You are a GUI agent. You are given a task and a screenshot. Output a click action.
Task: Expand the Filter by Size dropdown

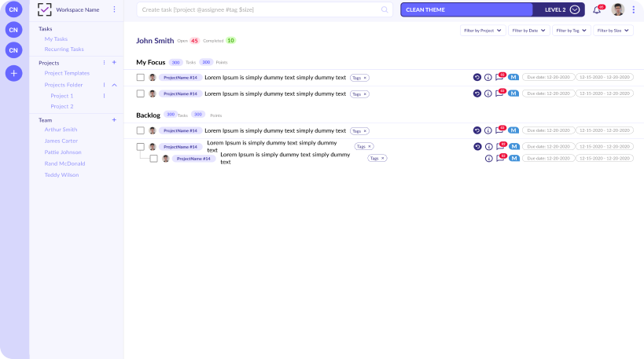click(613, 31)
